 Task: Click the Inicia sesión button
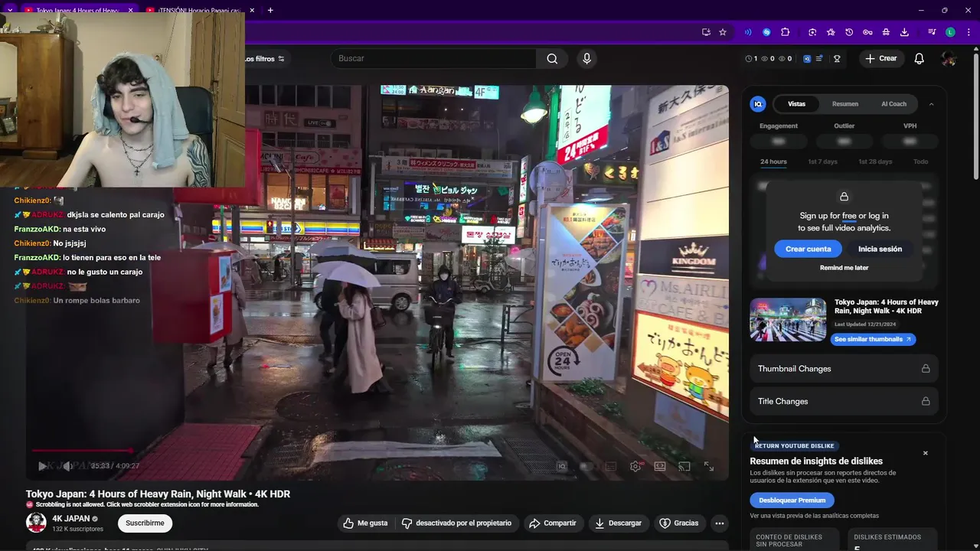[880, 249]
